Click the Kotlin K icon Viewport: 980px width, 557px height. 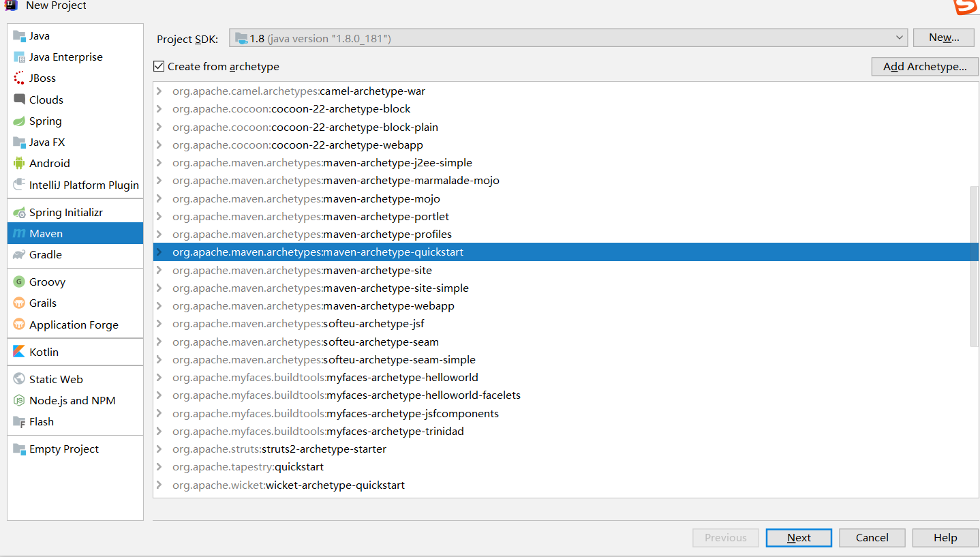19,352
